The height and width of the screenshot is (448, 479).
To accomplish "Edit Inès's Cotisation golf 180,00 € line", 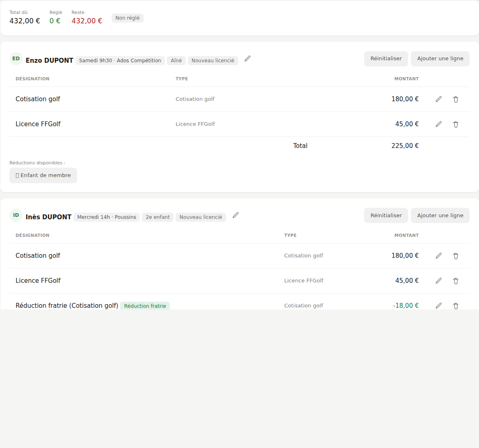I will (439, 256).
